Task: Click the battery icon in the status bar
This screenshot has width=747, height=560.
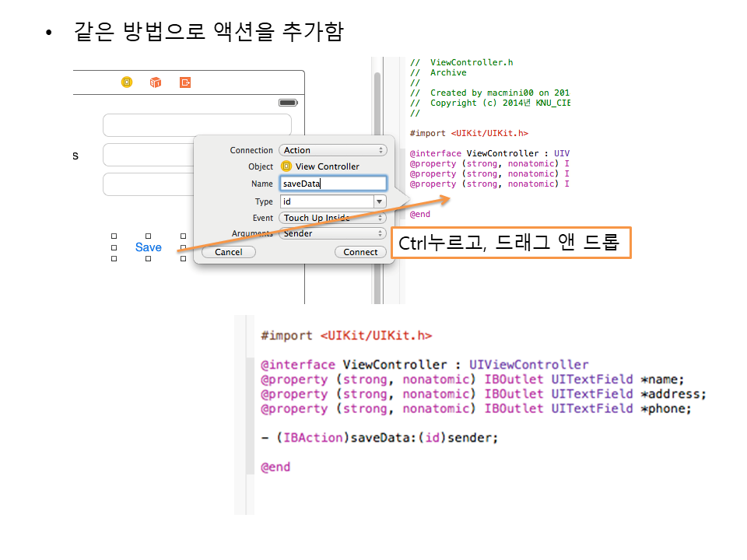Action: pos(288,103)
